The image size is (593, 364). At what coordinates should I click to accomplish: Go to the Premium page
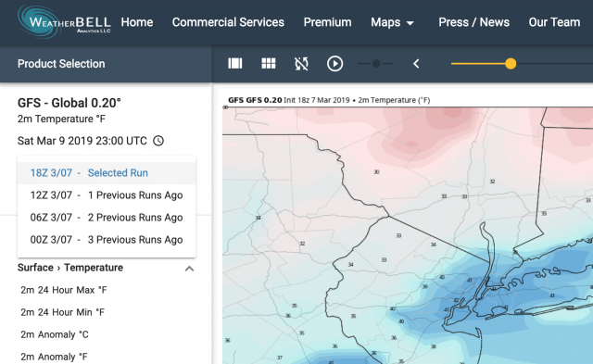pos(327,22)
